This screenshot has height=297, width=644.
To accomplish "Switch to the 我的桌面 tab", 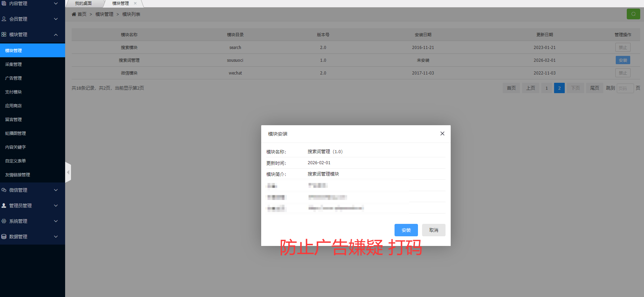I will pyautogui.click(x=83, y=3).
